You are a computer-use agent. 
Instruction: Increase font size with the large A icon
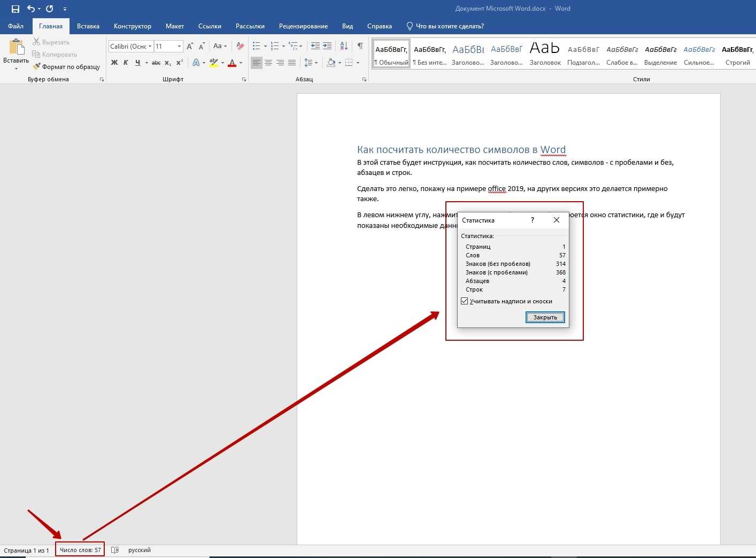click(x=190, y=47)
